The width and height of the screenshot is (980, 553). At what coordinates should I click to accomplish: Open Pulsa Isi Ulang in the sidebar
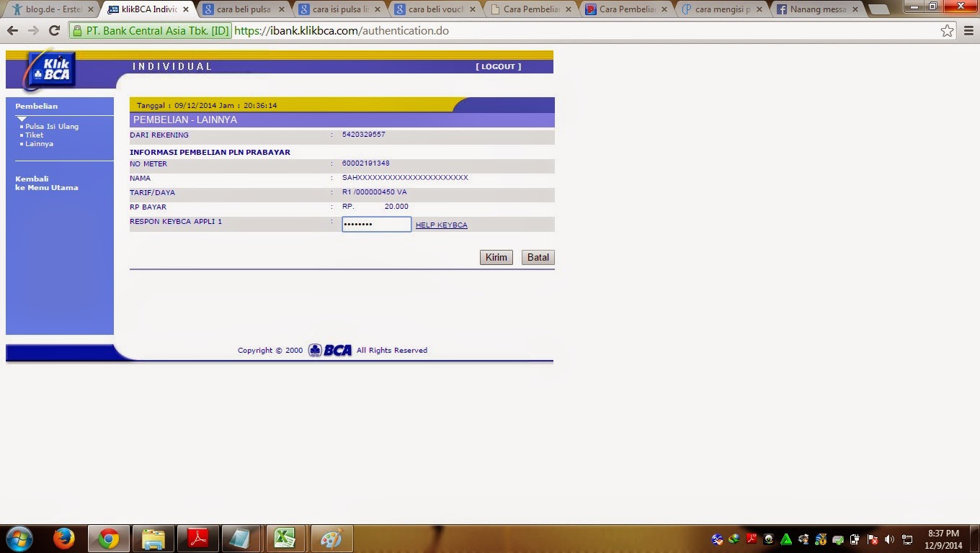coord(52,126)
